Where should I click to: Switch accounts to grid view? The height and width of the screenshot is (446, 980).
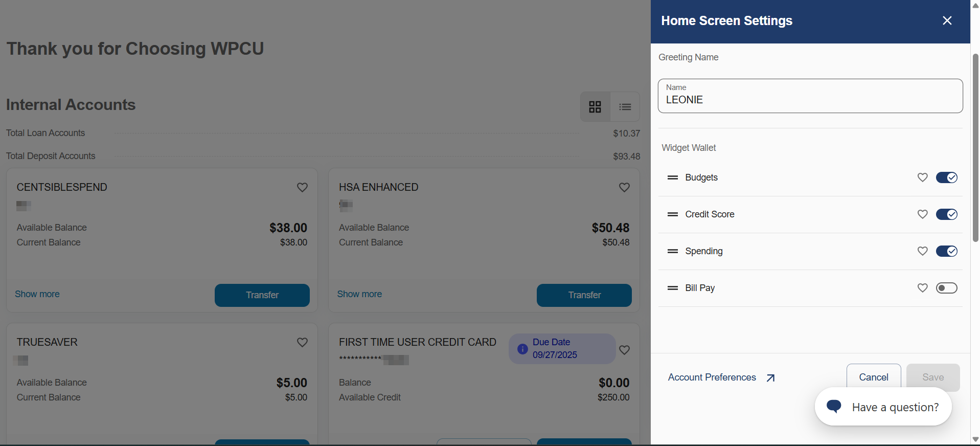click(595, 107)
